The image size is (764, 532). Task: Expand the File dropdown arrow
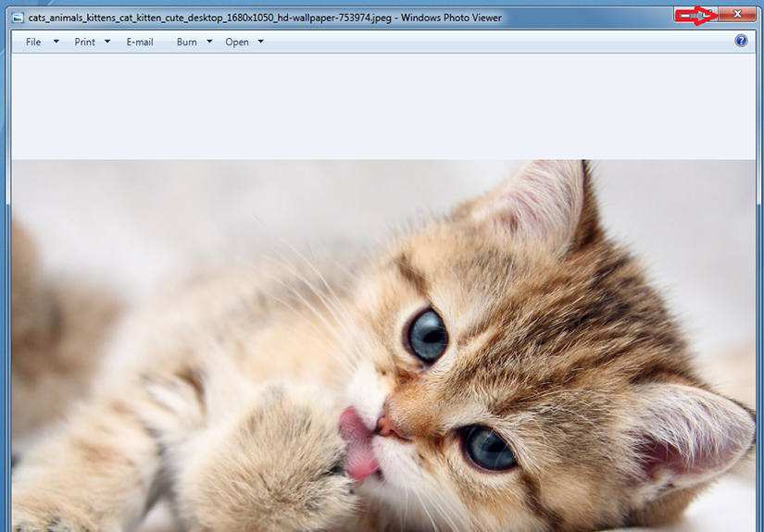[56, 42]
